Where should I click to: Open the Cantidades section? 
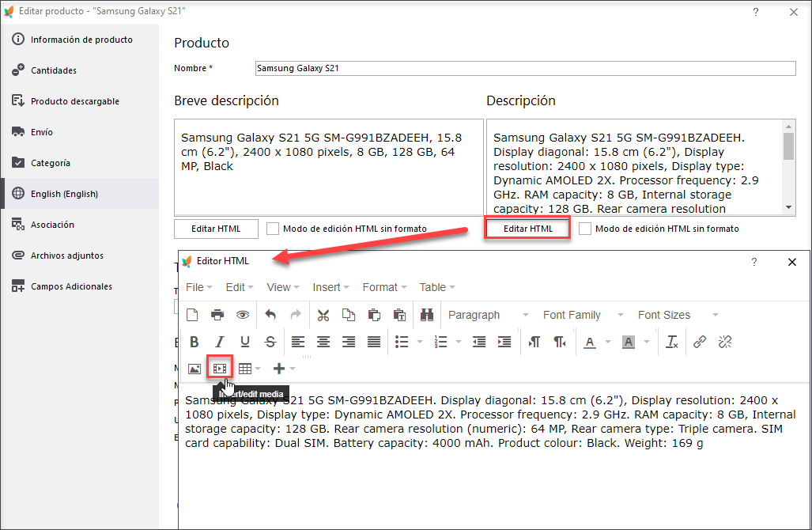[81, 70]
